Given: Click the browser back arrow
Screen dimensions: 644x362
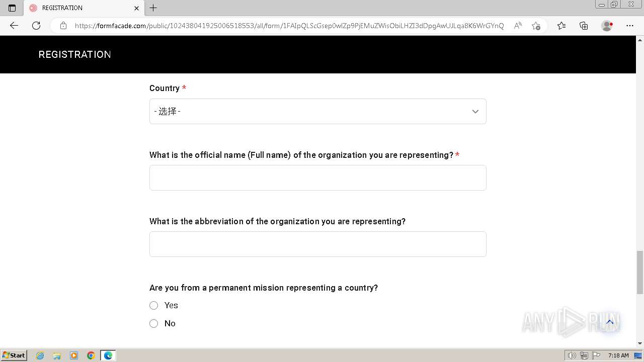Looking at the screenshot, I should click(14, 26).
